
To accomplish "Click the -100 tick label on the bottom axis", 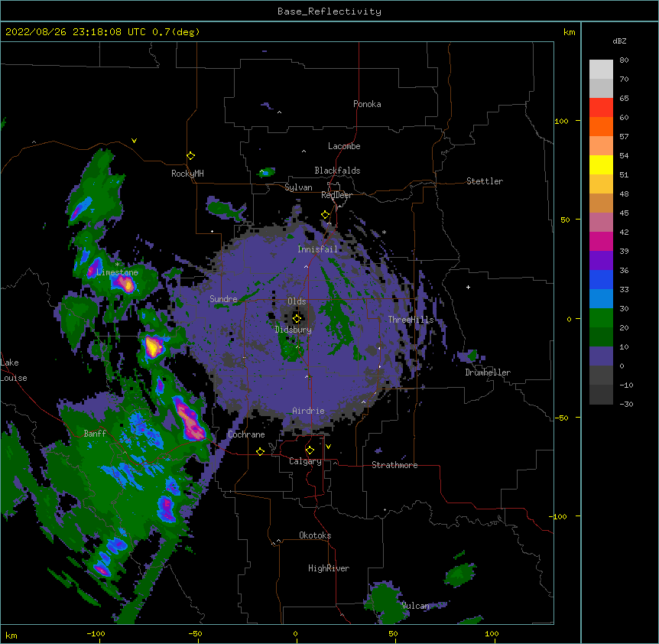I will click(x=96, y=633).
